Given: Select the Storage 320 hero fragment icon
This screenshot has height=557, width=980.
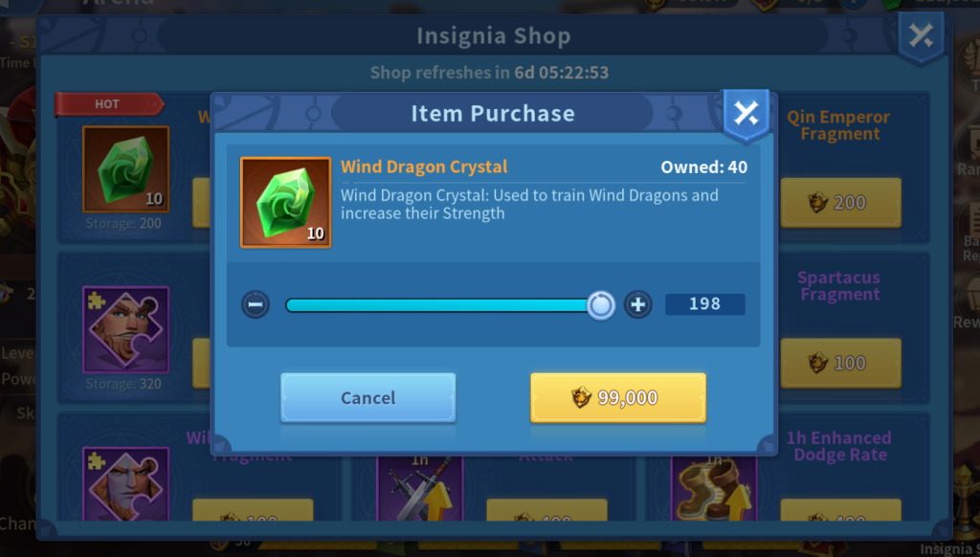Looking at the screenshot, I should [125, 329].
